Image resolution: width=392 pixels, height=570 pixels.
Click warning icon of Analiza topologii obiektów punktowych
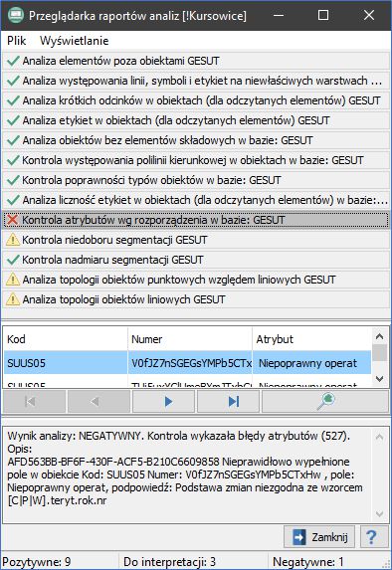click(13, 280)
